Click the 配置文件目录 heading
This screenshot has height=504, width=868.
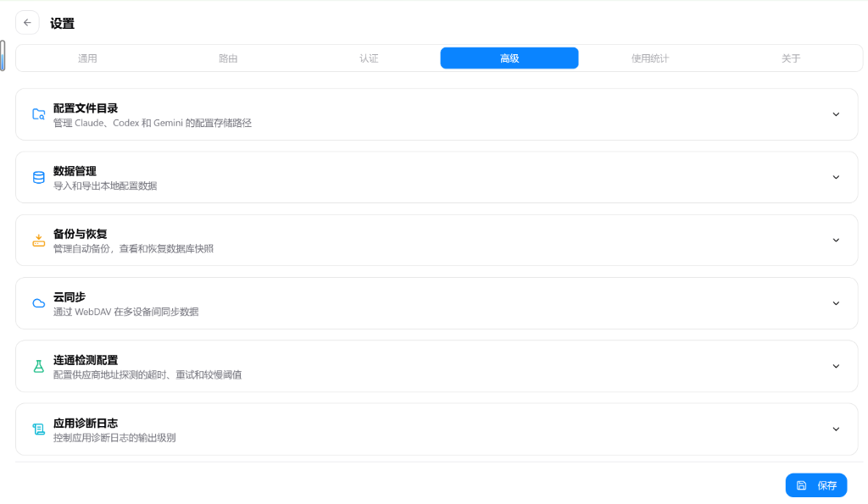tap(86, 108)
